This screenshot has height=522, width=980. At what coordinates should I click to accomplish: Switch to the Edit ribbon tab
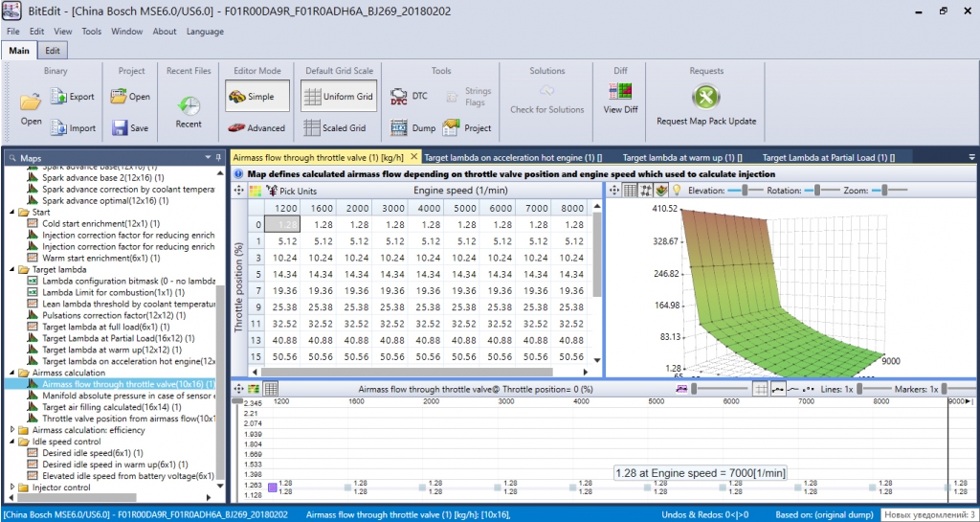54,51
